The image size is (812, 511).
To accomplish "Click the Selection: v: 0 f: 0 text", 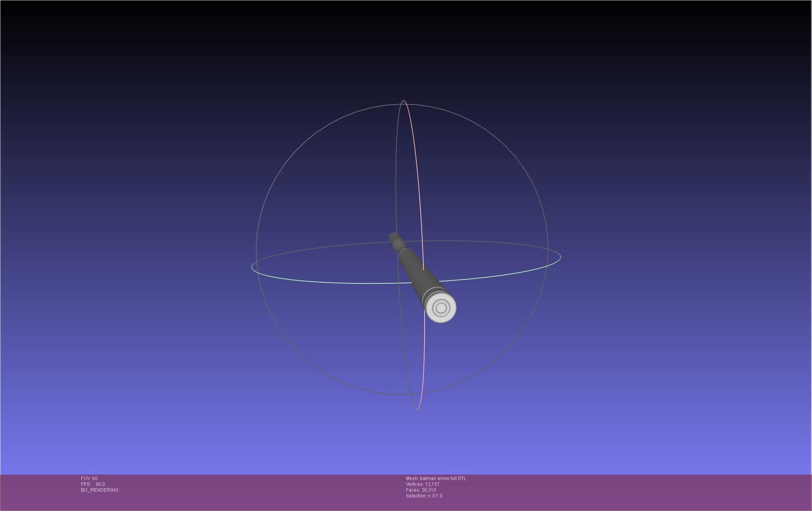I will pos(424,496).
